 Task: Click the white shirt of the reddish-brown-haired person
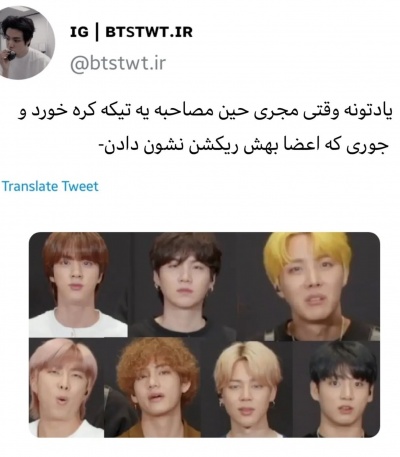pos(77,323)
